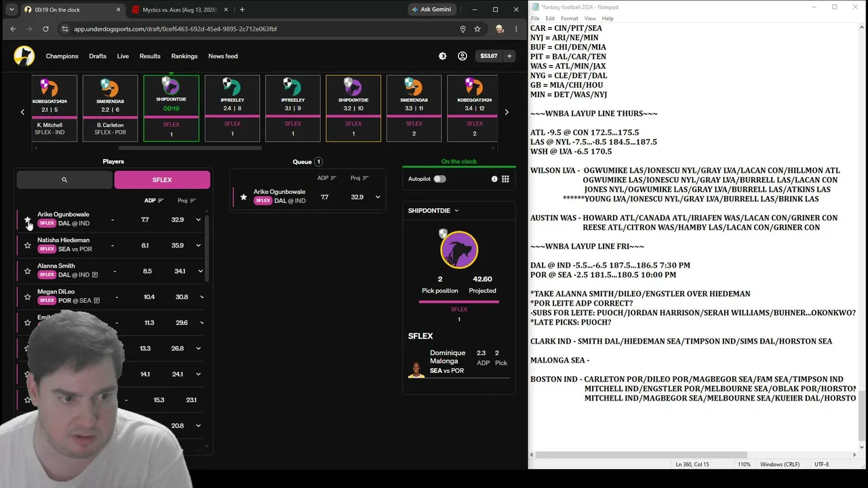Open the Results nav item
Viewport: 868px width, 488px height.
tap(150, 56)
